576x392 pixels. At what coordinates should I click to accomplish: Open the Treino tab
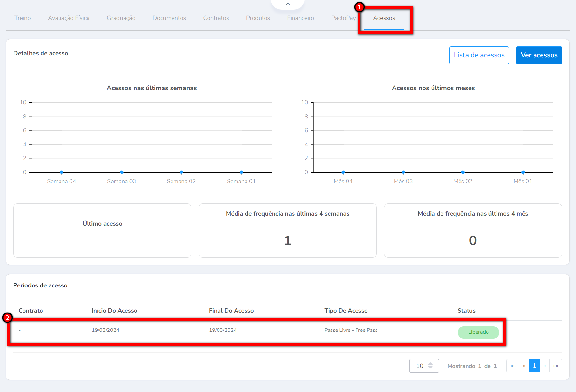pos(23,18)
